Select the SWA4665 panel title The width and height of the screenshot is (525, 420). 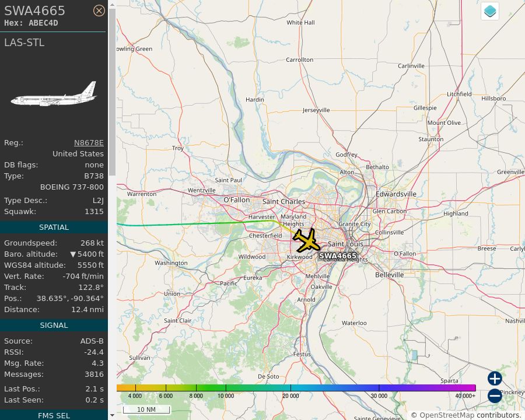[36, 10]
